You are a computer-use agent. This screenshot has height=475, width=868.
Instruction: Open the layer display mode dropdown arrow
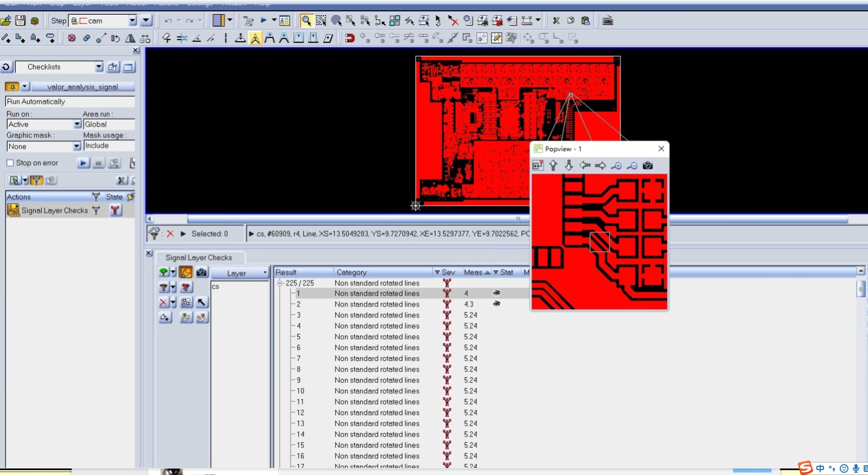230,21
